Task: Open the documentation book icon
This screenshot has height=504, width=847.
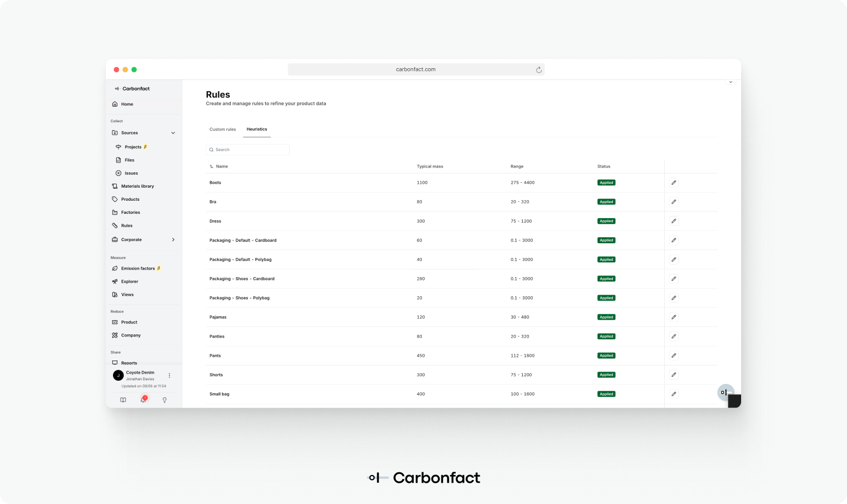Action: (123, 400)
